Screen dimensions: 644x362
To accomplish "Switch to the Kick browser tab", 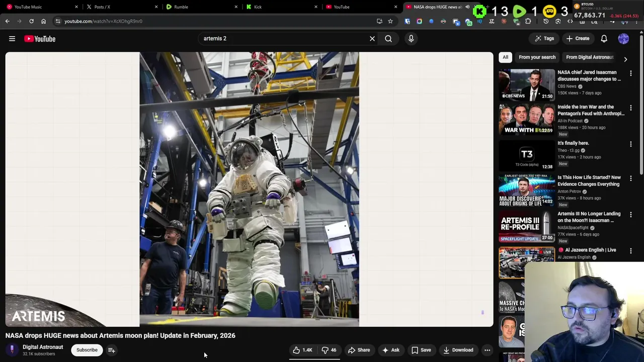I will coord(281,7).
